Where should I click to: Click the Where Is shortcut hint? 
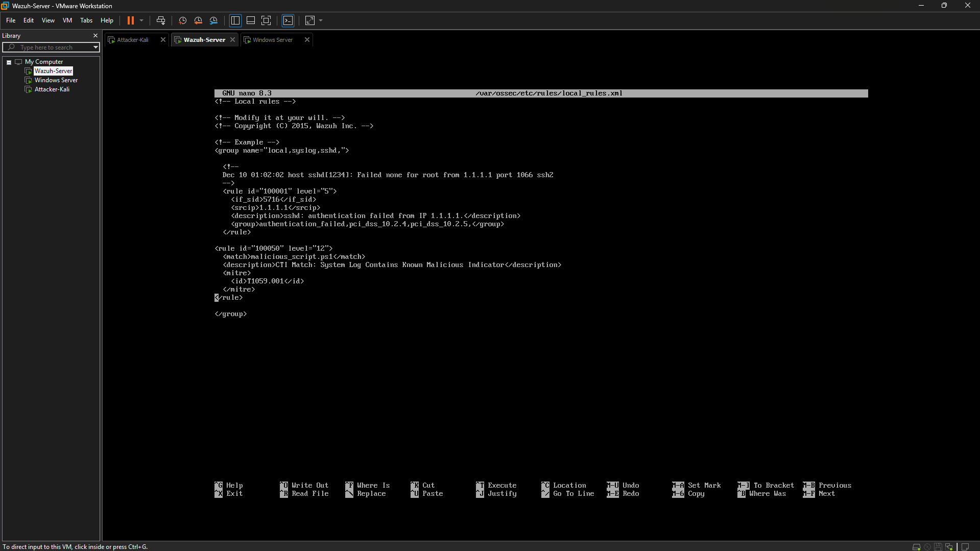click(x=368, y=486)
